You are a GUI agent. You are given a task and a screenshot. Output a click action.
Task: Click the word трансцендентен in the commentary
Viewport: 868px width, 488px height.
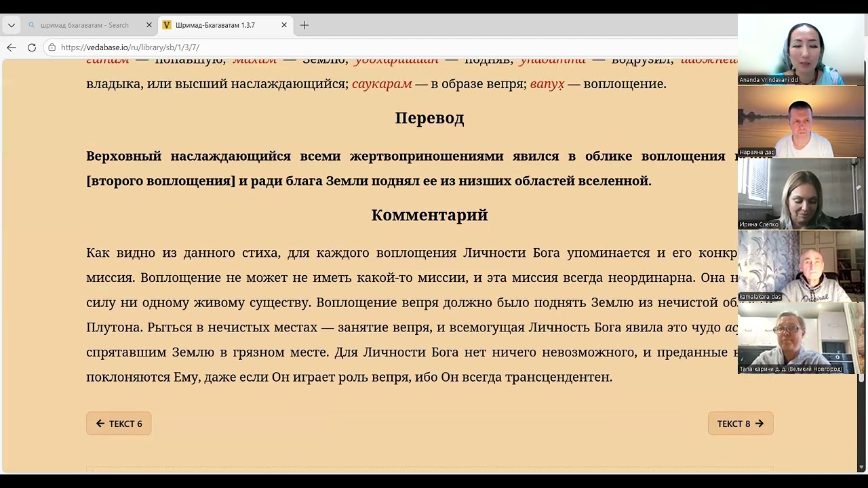pyautogui.click(x=559, y=378)
